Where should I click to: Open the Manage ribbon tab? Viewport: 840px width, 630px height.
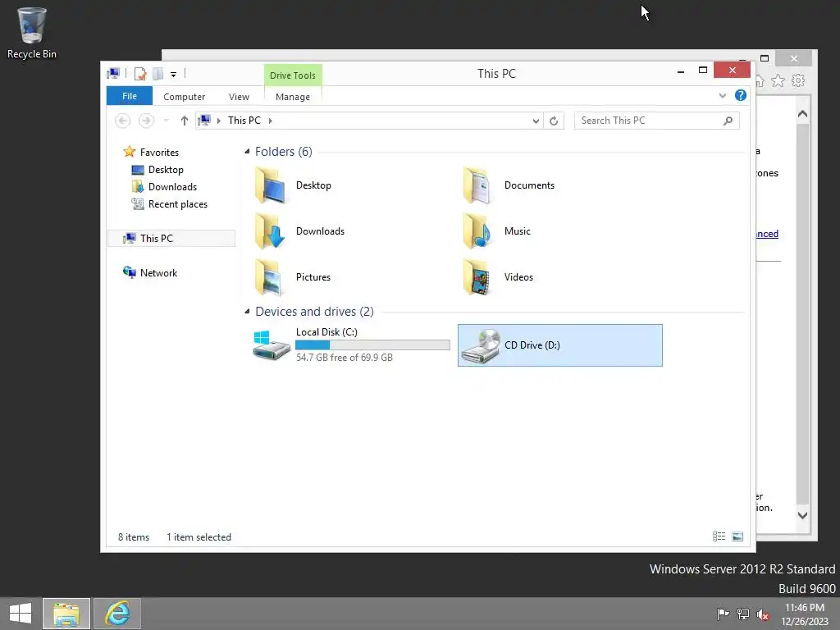click(293, 97)
